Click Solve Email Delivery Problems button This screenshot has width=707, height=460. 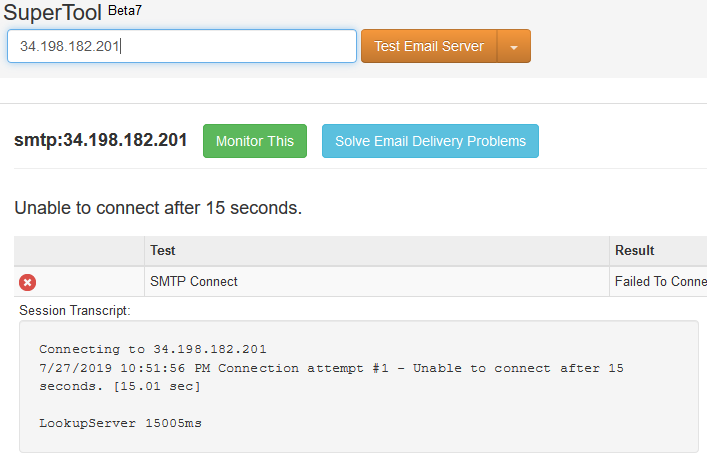coord(430,141)
